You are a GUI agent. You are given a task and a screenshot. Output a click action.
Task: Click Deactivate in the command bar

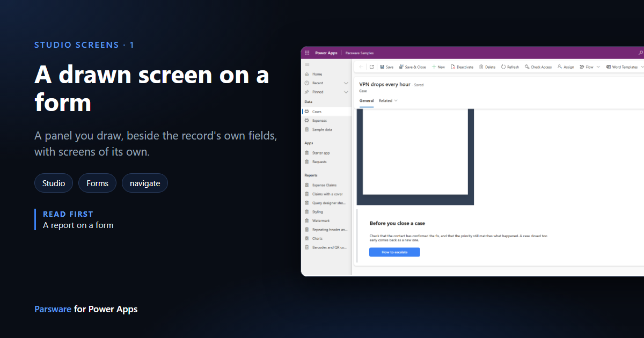point(462,67)
